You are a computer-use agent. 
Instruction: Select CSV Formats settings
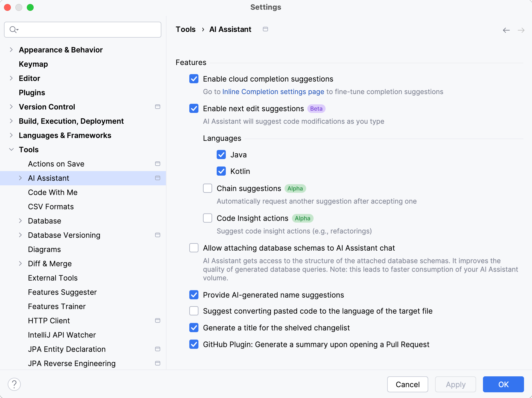51,207
